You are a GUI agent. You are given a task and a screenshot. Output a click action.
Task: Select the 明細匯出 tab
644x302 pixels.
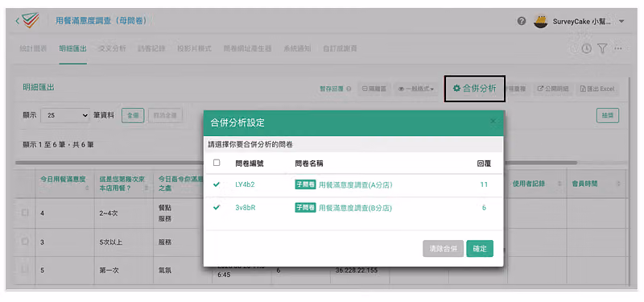(x=72, y=48)
